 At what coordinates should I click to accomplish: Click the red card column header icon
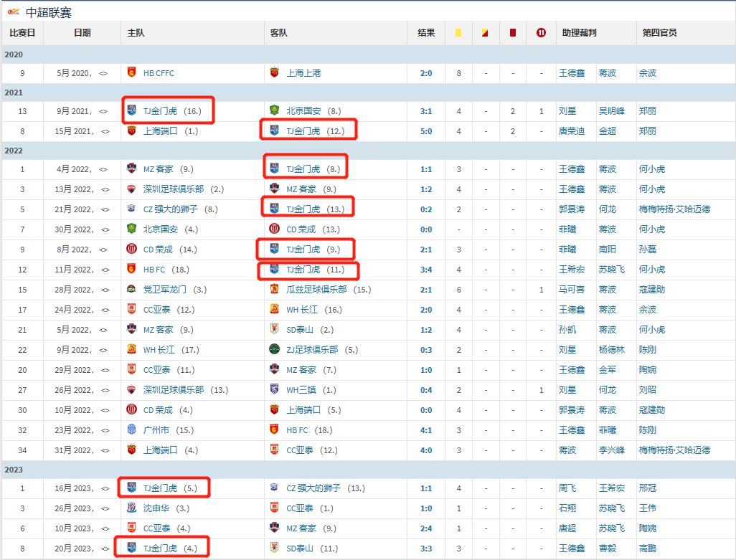(513, 33)
